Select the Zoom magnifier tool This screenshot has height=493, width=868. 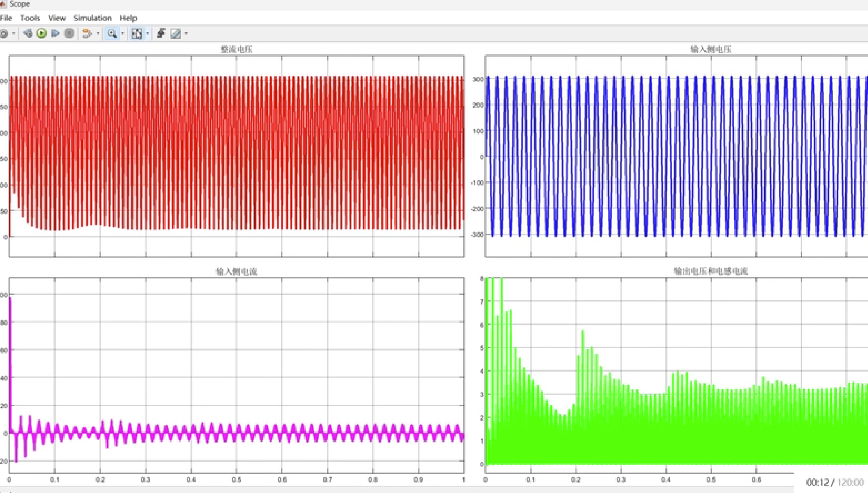[112, 34]
